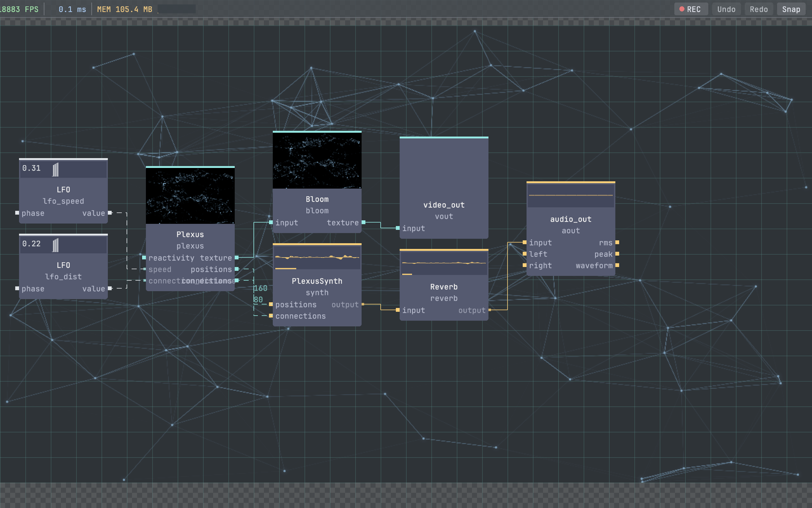812x508 pixels.
Task: Click the PlexusSynth connections input port
Action: pyautogui.click(x=271, y=316)
